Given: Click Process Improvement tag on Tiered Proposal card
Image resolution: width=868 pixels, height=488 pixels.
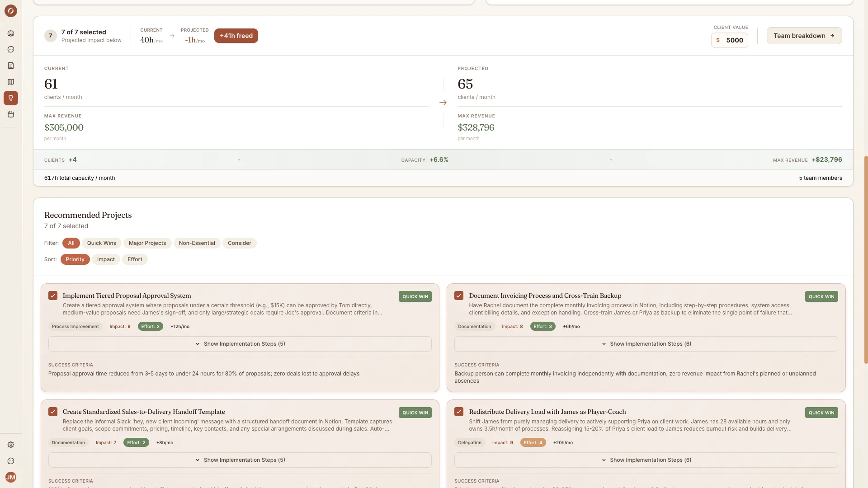Looking at the screenshot, I should [x=75, y=326].
